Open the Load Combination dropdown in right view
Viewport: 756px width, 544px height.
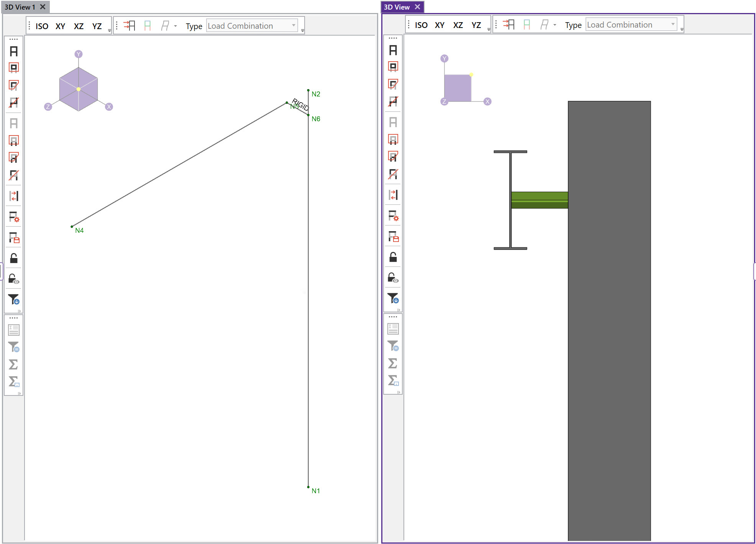point(631,25)
